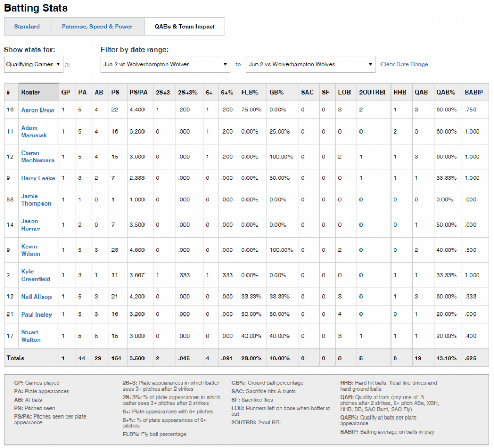Click Kyle Greenfield's 3.667 PS/PA value
Screen dimensions: 494x448
coord(137,275)
